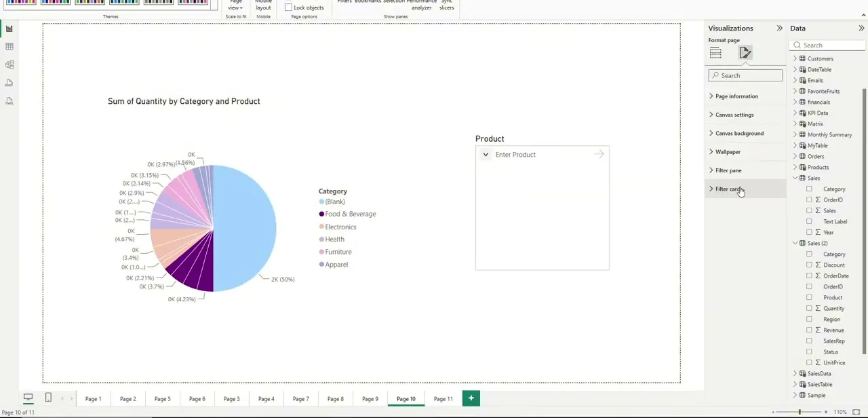Screen dimensions: 868x418
Task: Click Sync slicers button
Action: [446, 4]
